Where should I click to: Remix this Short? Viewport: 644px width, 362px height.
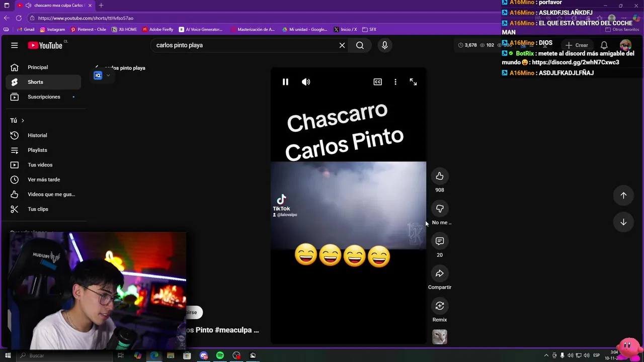click(x=440, y=306)
